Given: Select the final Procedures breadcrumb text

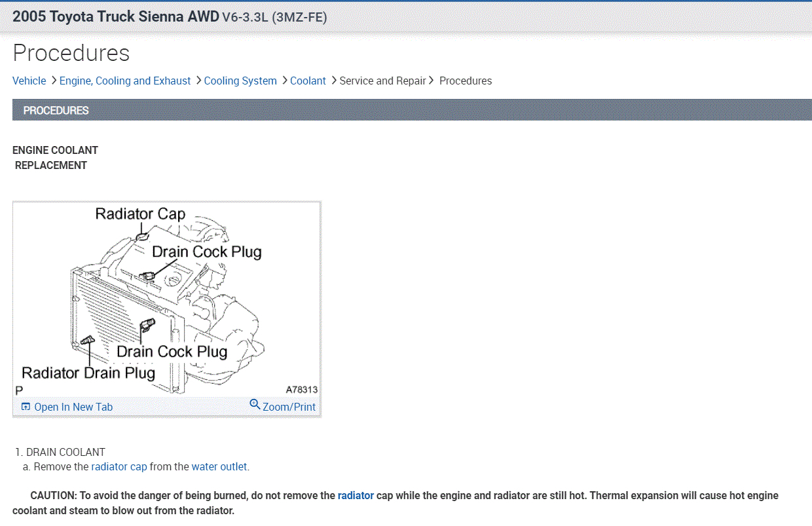Looking at the screenshot, I should click(466, 81).
